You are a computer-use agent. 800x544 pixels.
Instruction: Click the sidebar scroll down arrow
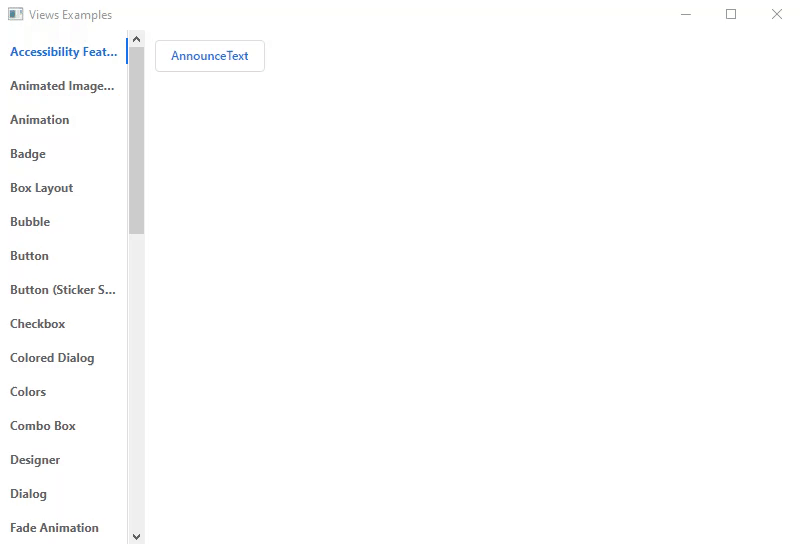[137, 537]
